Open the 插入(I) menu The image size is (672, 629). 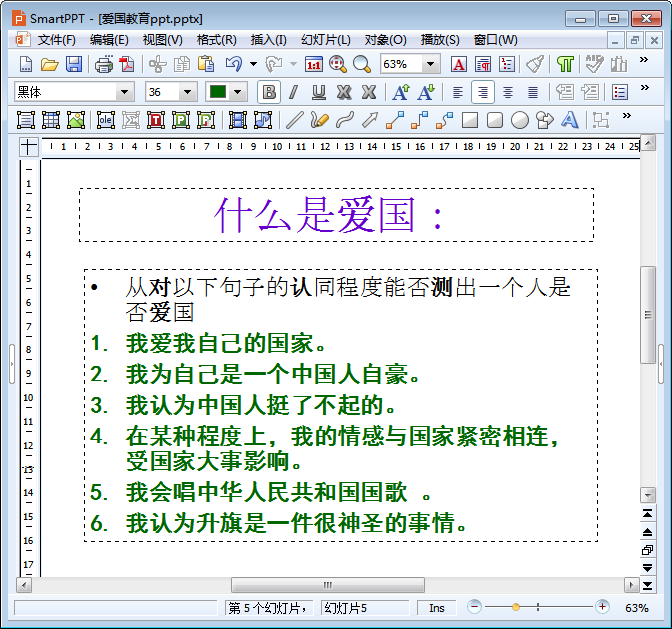coord(268,40)
